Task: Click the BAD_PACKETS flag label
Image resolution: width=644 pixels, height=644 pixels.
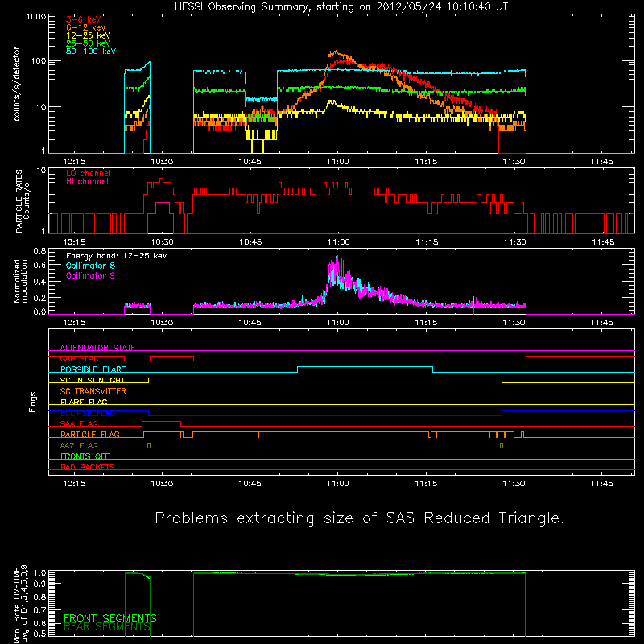Action: pos(88,467)
